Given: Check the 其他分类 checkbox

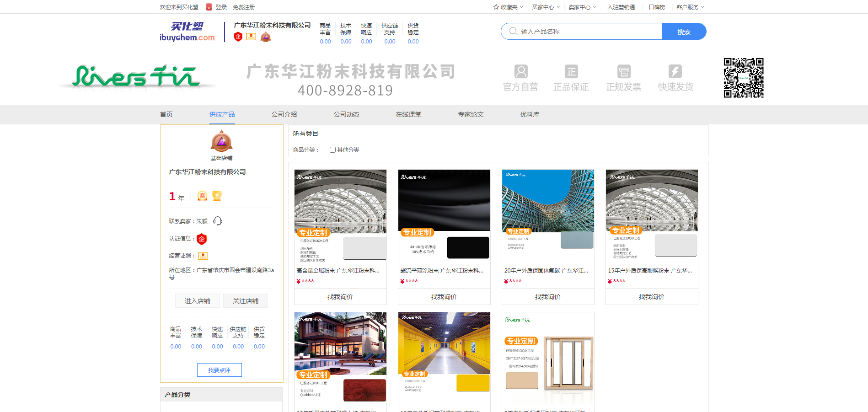Looking at the screenshot, I should tap(332, 150).
